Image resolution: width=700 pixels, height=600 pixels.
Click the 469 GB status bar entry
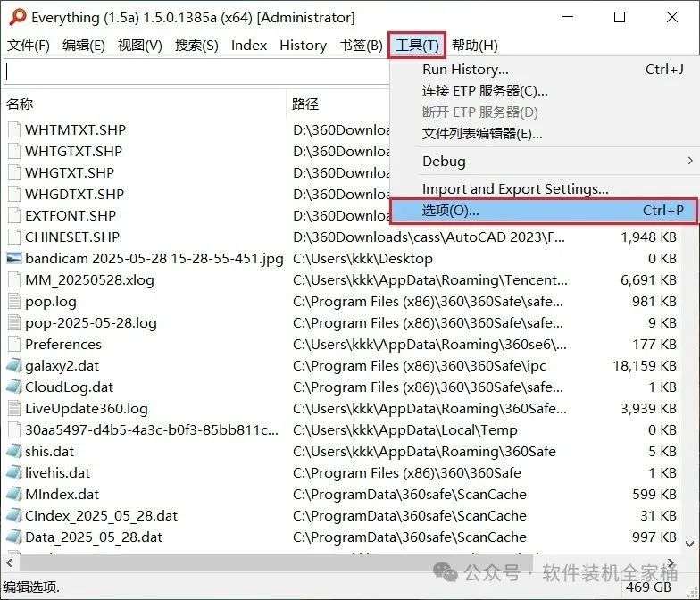648,587
